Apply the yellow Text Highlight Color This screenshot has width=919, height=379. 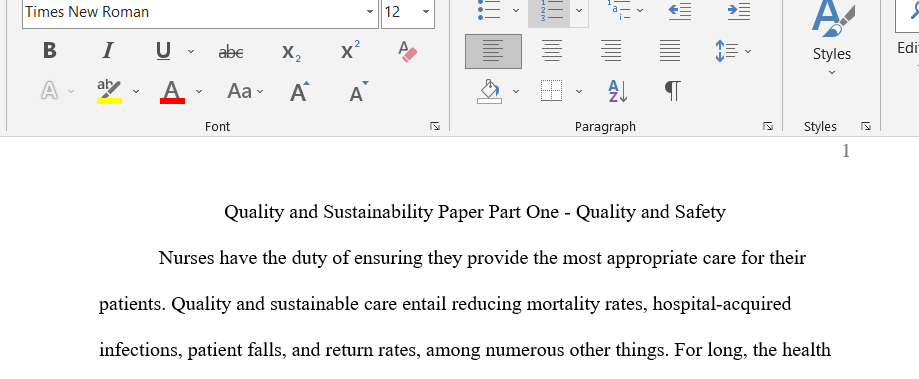(109, 91)
